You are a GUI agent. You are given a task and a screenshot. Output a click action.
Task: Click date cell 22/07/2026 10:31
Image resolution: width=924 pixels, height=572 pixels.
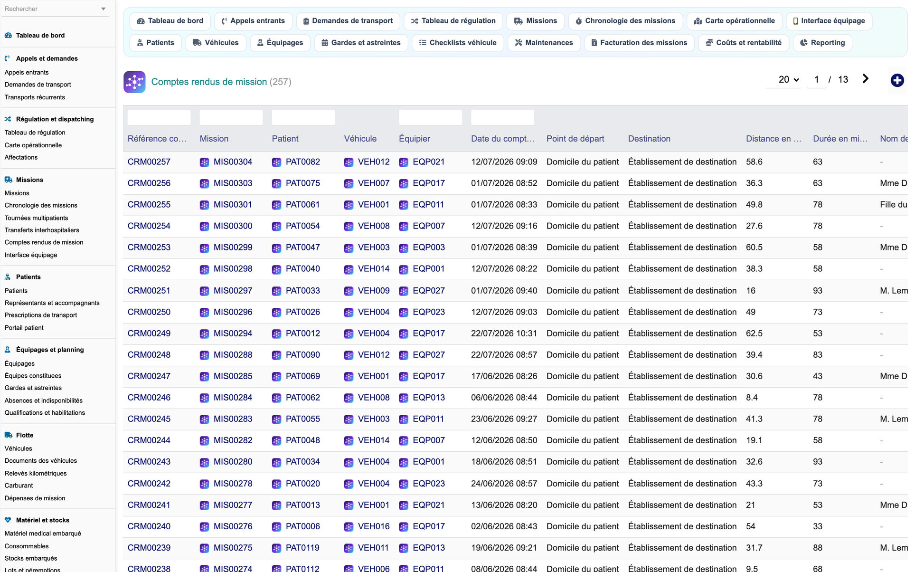pos(504,334)
